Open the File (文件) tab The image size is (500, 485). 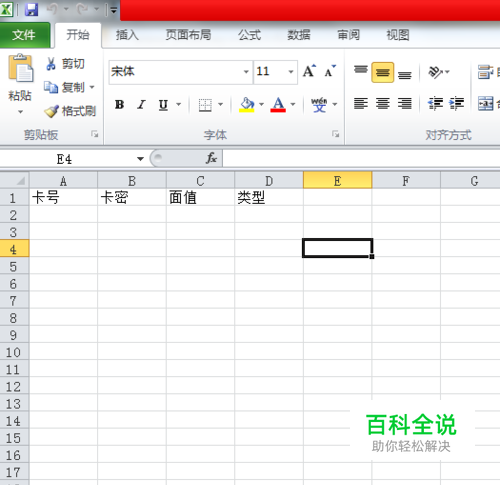[x=25, y=35]
